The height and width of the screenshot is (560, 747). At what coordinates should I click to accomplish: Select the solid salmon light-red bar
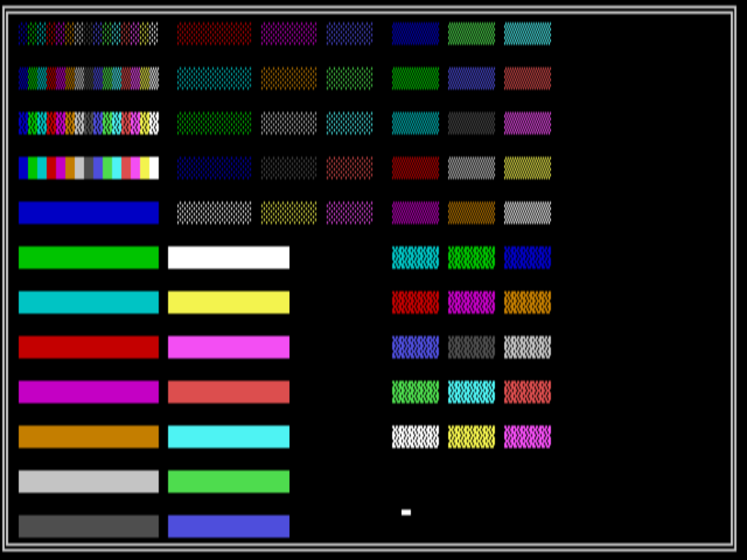pyautogui.click(x=228, y=392)
